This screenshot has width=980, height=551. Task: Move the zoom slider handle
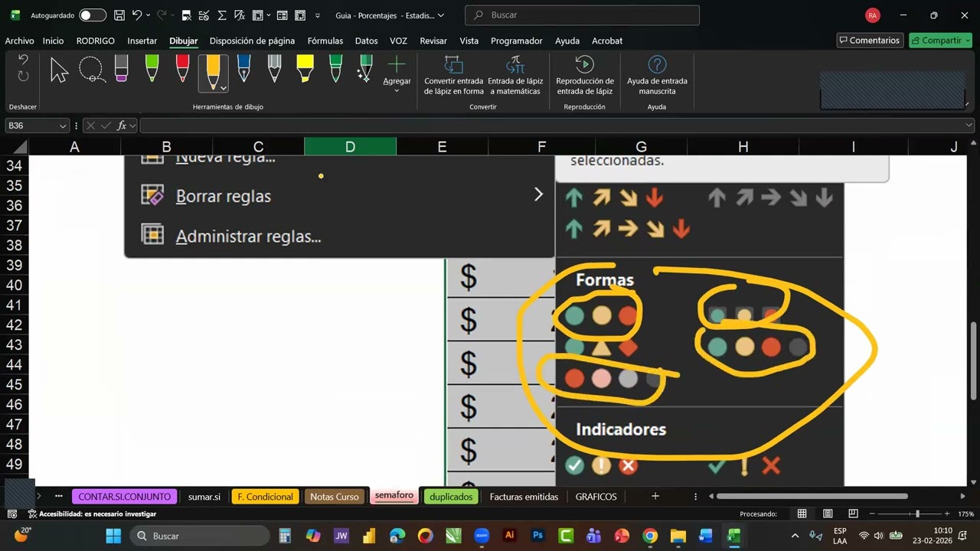[917, 514]
